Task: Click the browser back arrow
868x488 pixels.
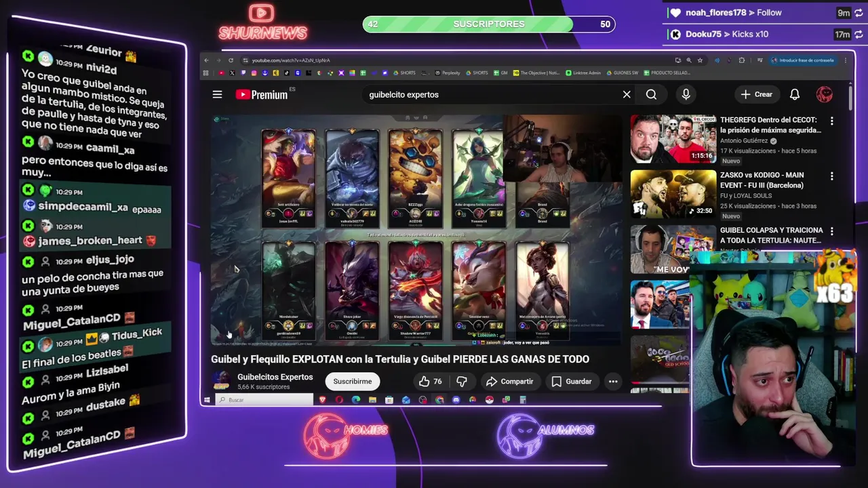Action: coord(207,60)
